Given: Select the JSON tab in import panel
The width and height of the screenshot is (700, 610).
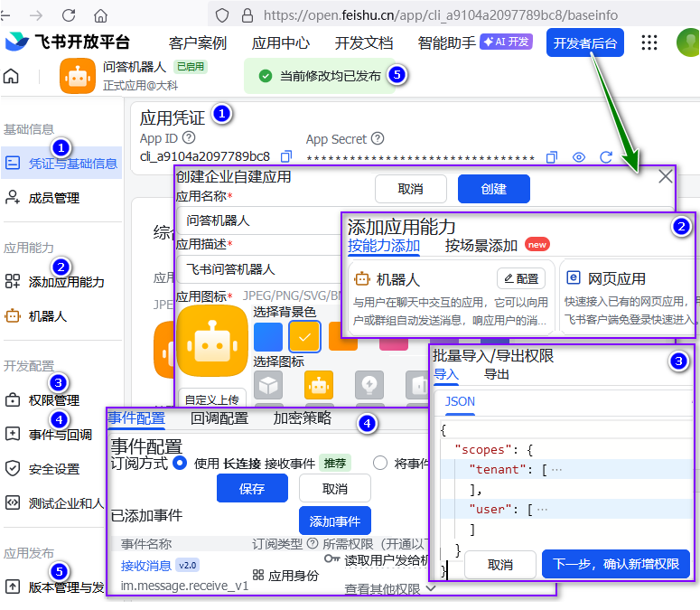Looking at the screenshot, I should 460,401.
